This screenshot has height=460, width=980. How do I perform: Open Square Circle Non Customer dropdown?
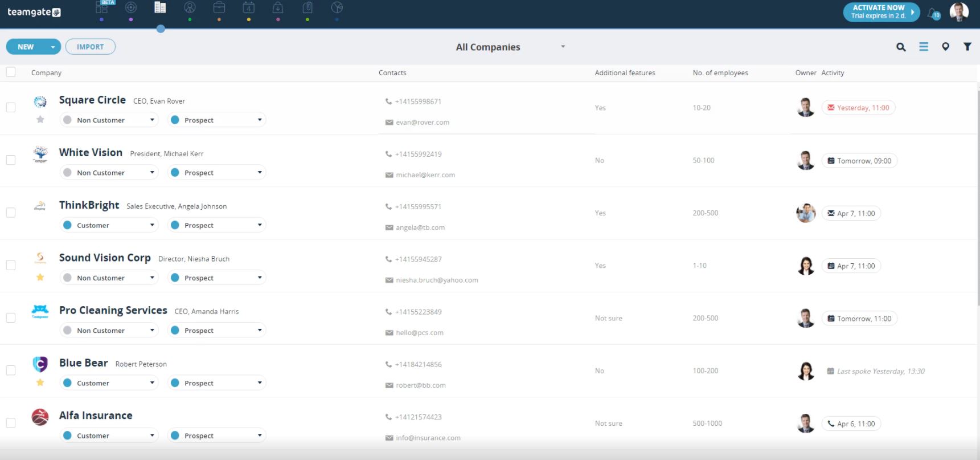point(109,120)
